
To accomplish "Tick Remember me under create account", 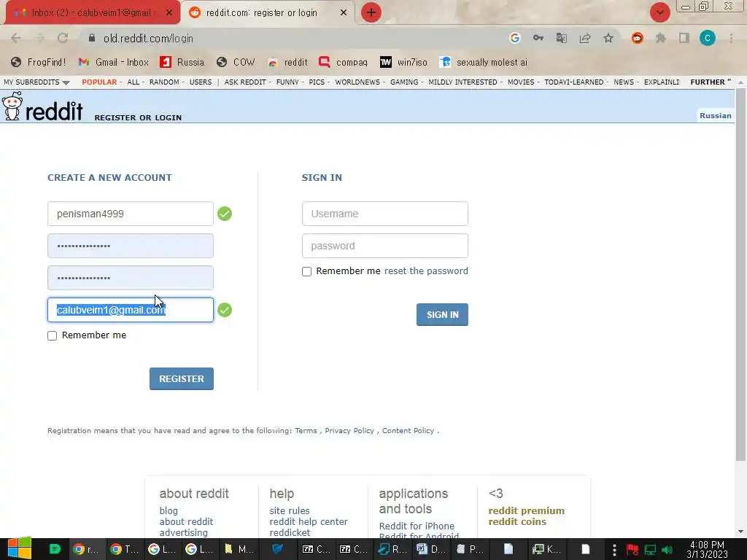I will [x=52, y=335].
